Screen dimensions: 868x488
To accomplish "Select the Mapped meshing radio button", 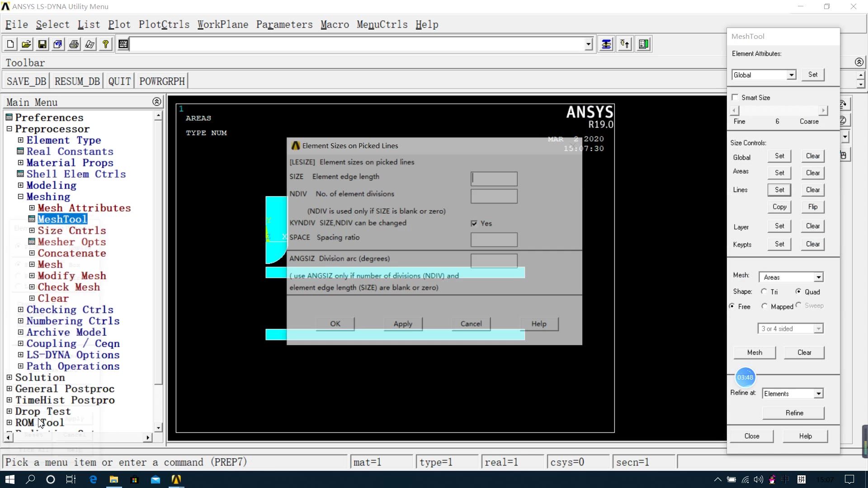I will 764,306.
